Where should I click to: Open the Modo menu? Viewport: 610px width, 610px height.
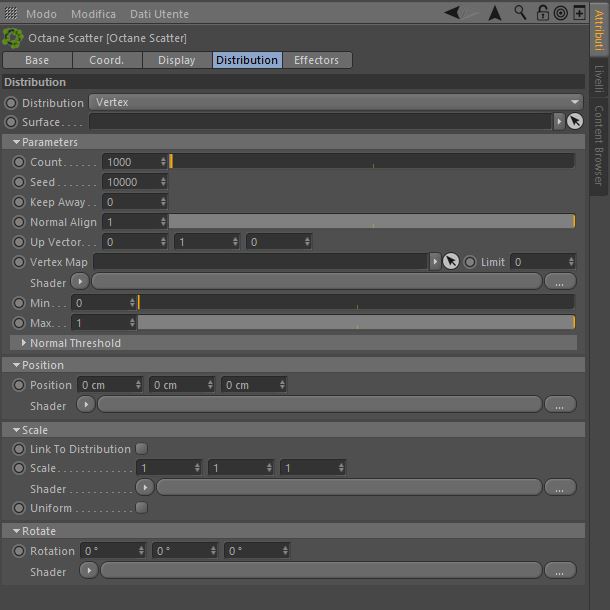(41, 14)
